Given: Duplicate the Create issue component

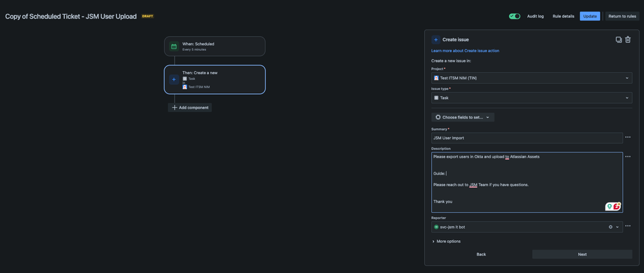Looking at the screenshot, I should tap(618, 40).
